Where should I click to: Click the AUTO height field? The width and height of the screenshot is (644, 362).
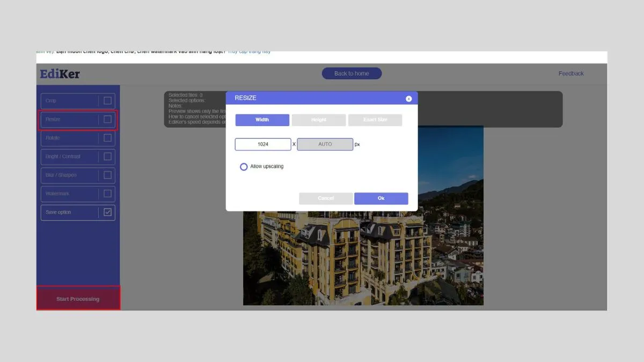(x=324, y=144)
